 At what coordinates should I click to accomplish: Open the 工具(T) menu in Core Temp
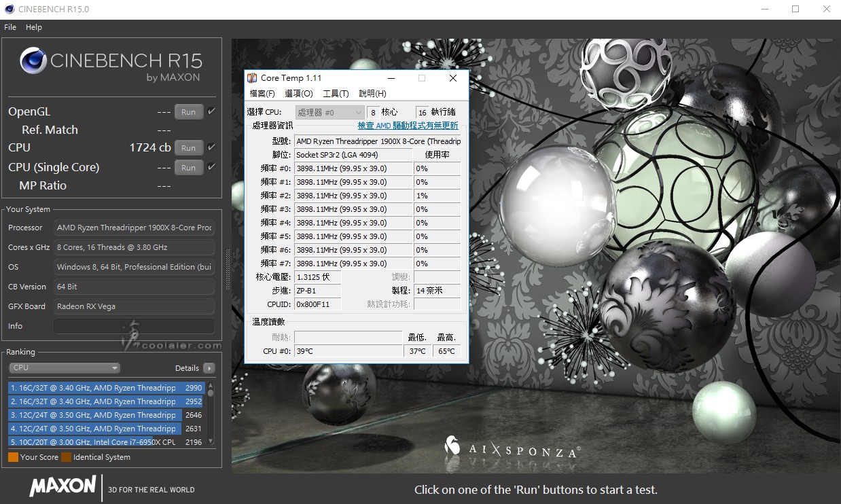click(x=336, y=94)
